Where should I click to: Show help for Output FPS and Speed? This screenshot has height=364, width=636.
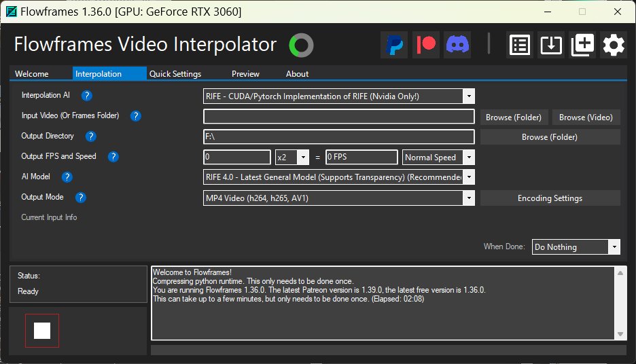[x=113, y=156]
